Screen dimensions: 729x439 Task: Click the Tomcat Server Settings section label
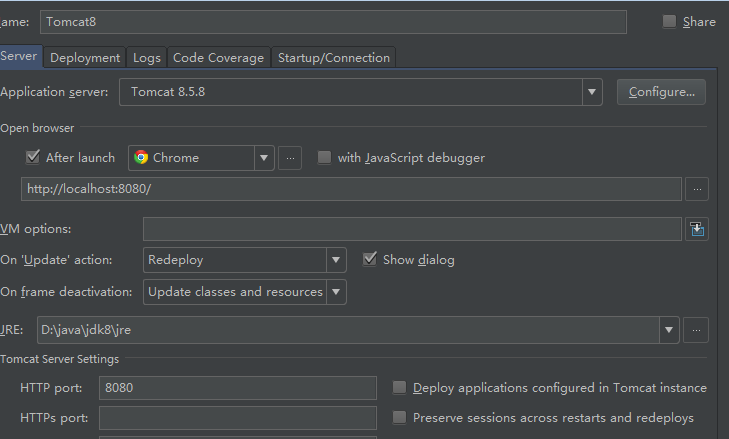click(x=60, y=359)
